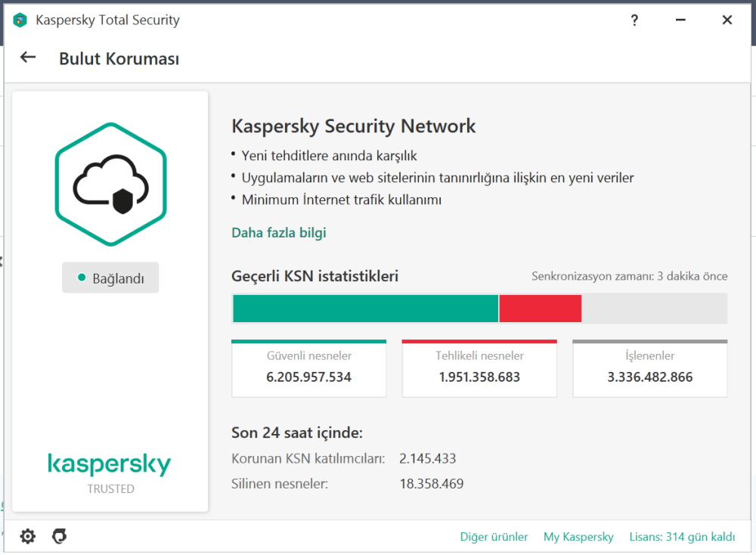Click the value 18.358.469
The height and width of the screenshot is (555, 756).
[x=432, y=484]
